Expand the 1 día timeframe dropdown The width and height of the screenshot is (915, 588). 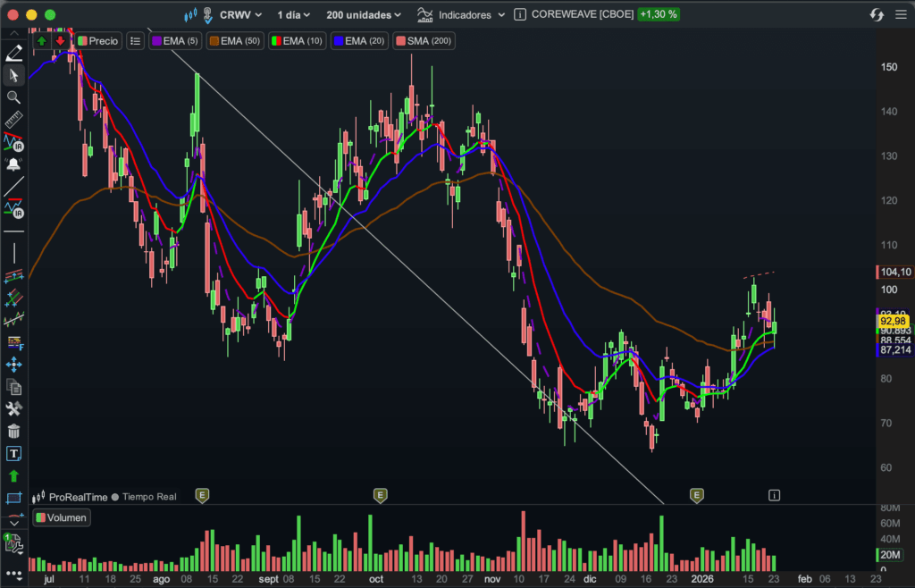tap(296, 15)
